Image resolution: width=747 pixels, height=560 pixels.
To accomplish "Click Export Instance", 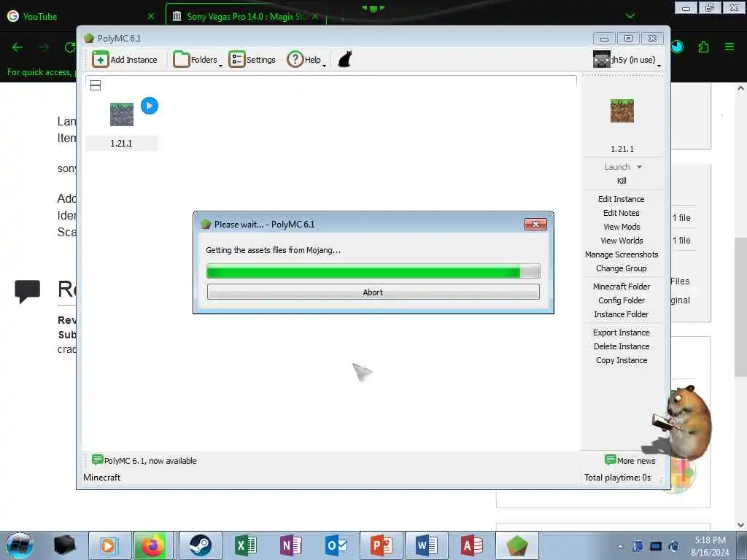I will 622,332.
